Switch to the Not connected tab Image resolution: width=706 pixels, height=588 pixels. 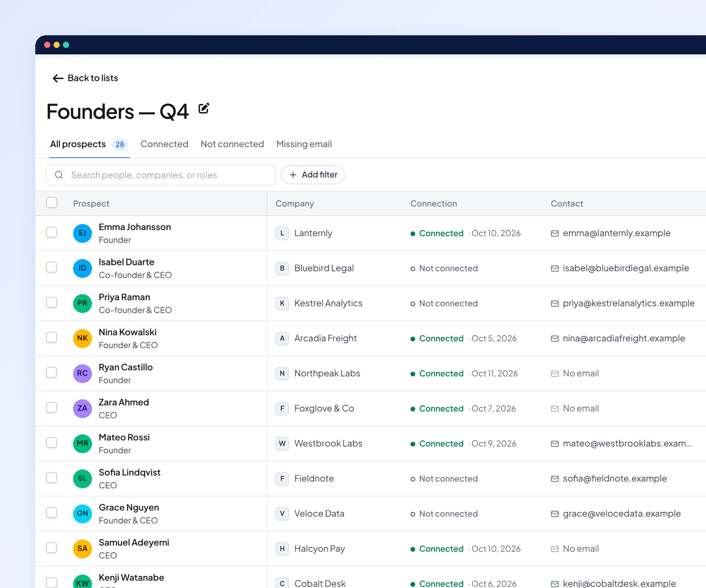point(232,144)
